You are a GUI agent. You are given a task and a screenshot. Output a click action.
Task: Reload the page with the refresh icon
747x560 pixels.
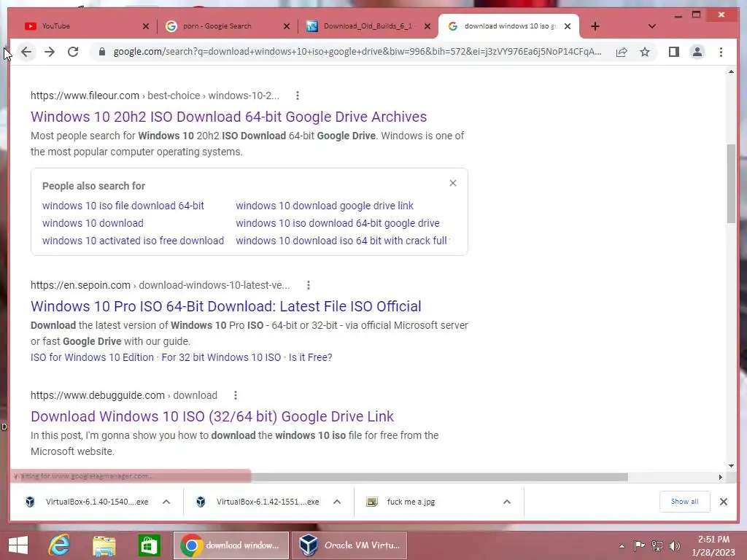click(73, 52)
